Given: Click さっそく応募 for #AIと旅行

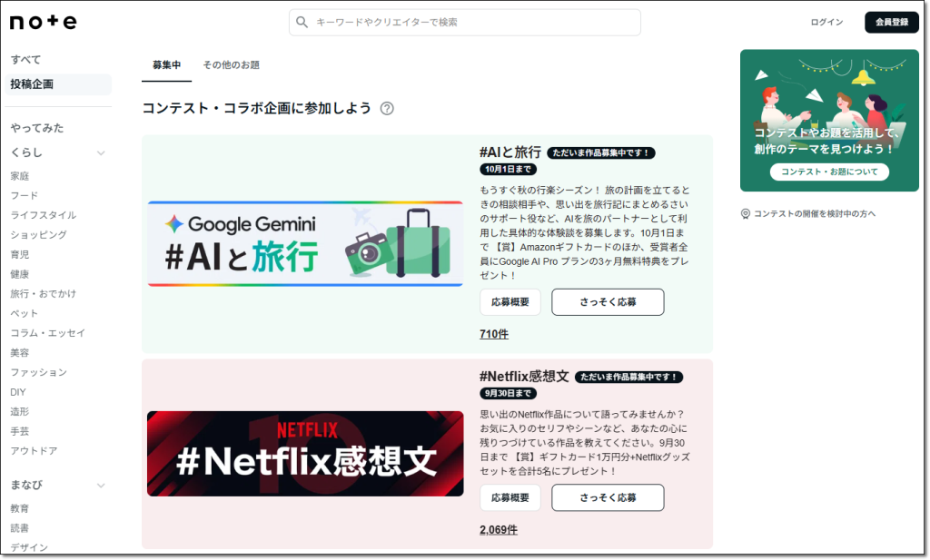Looking at the screenshot, I should click(608, 302).
